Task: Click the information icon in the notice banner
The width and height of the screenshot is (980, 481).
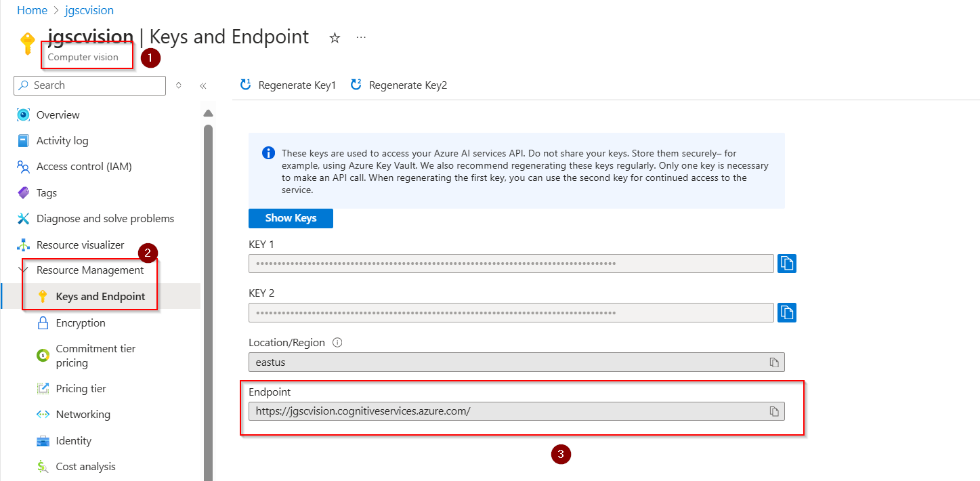Action: pyautogui.click(x=268, y=153)
